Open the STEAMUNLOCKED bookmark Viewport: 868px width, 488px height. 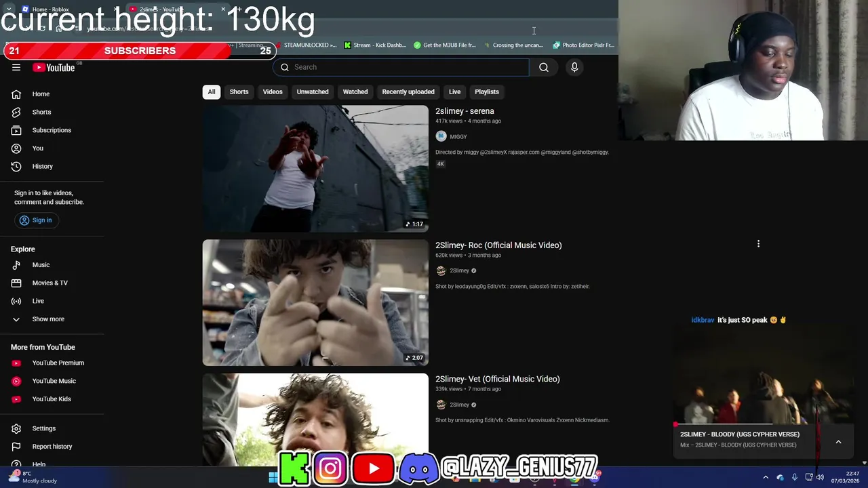[306, 45]
